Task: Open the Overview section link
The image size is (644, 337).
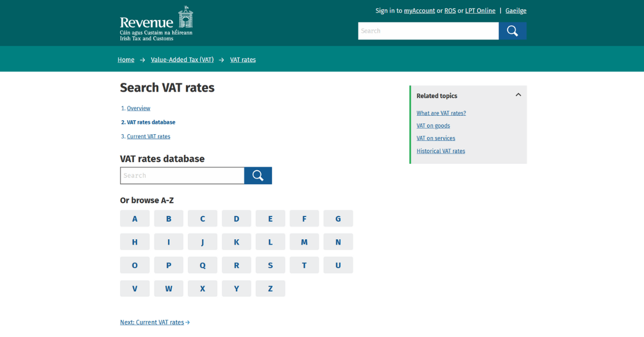Action: click(138, 108)
